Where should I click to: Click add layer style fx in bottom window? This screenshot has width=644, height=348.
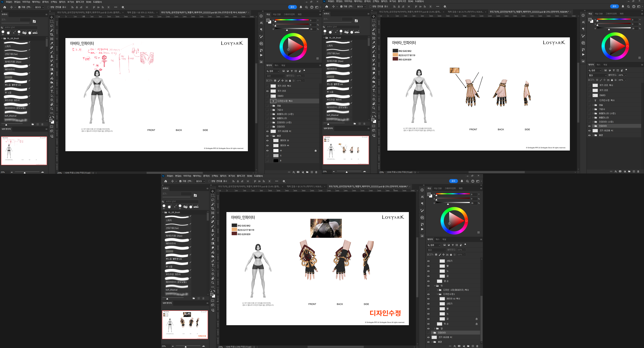(x=455, y=346)
